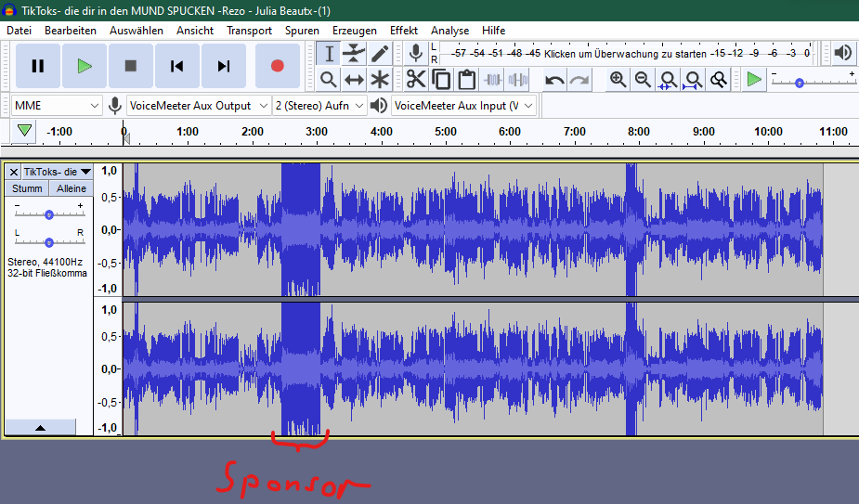Select the Envelope tool
This screenshot has width=859, height=504.
click(354, 54)
